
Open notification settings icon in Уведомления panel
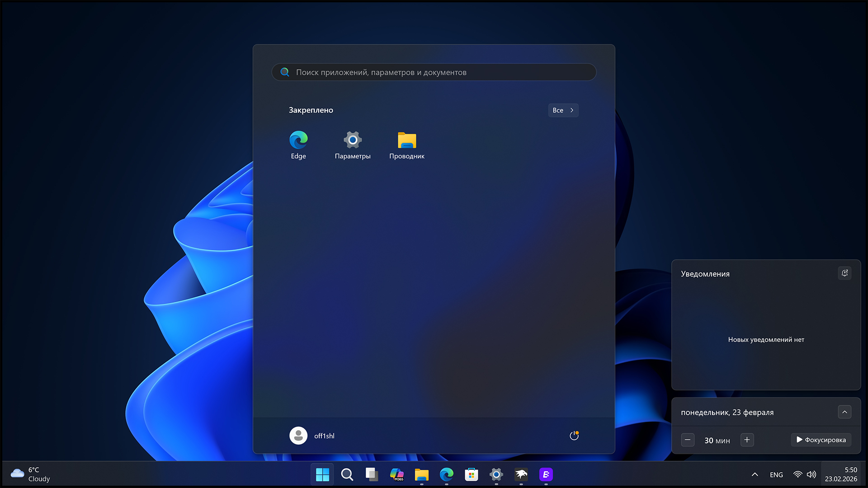click(844, 273)
